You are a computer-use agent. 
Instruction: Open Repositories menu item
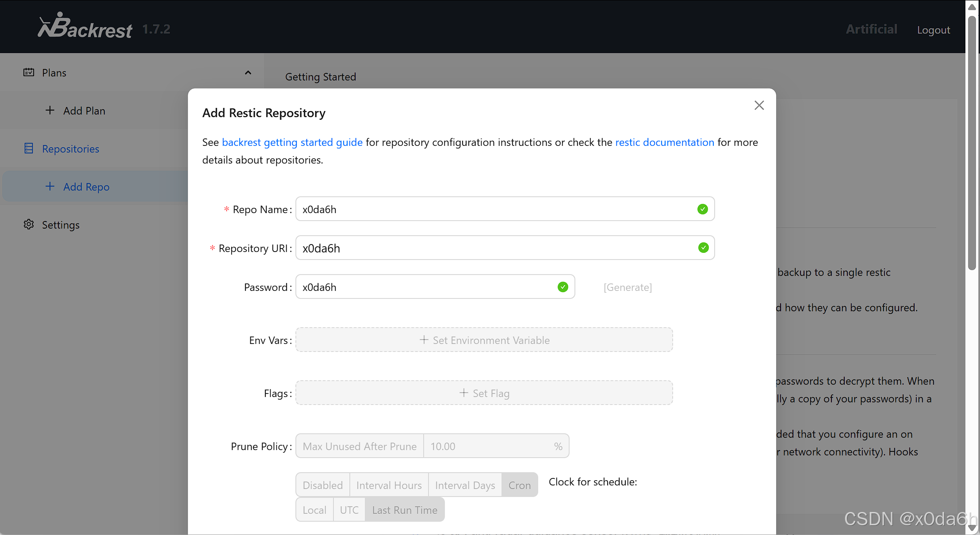click(71, 149)
